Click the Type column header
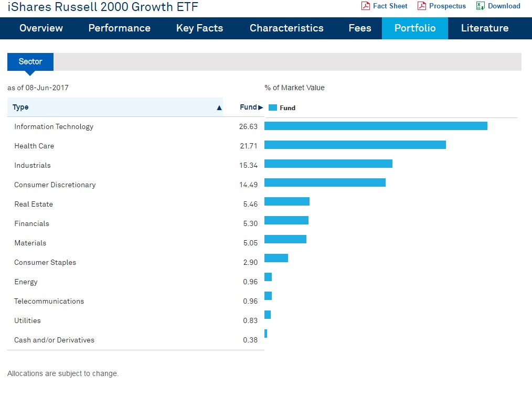532x397 pixels. pos(115,107)
